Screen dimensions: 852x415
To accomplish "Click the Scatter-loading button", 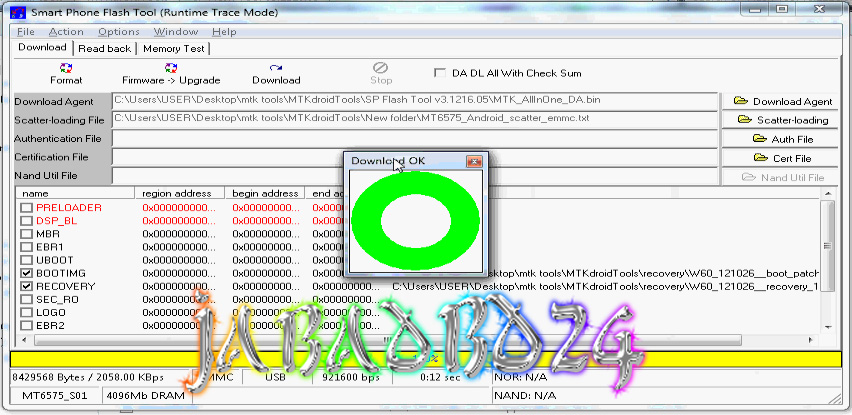I will coord(782,120).
